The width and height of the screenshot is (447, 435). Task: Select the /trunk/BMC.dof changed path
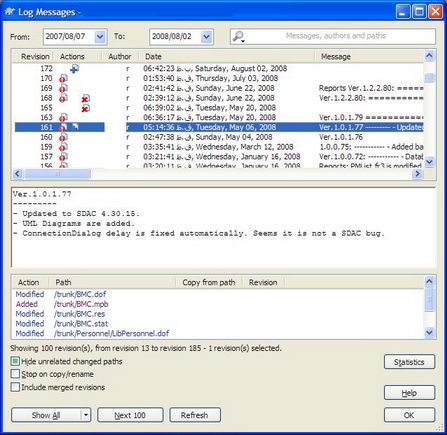80,294
